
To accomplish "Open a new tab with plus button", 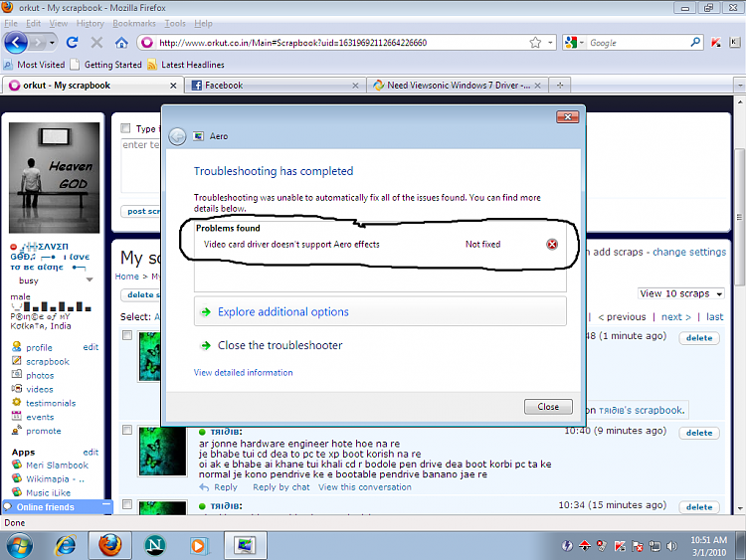I will [x=560, y=86].
